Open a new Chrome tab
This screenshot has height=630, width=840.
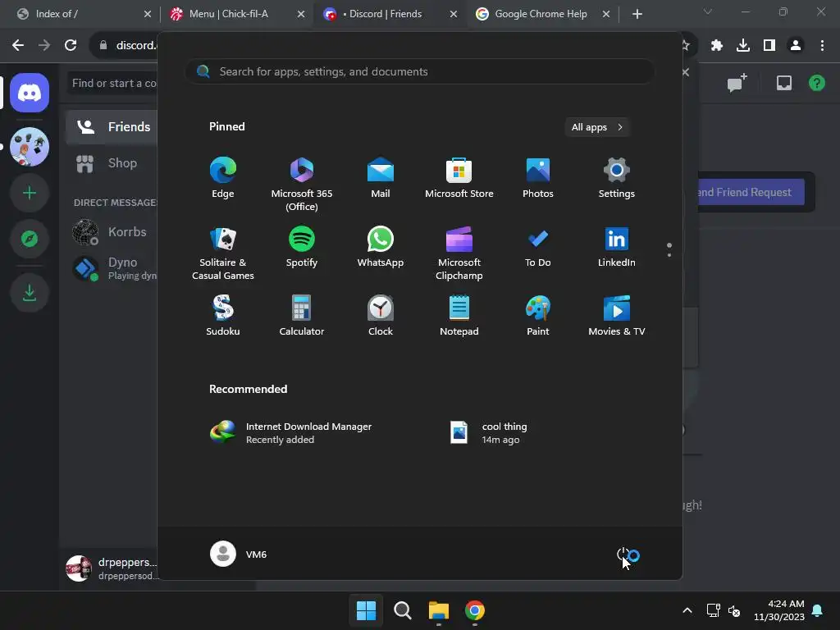637,14
